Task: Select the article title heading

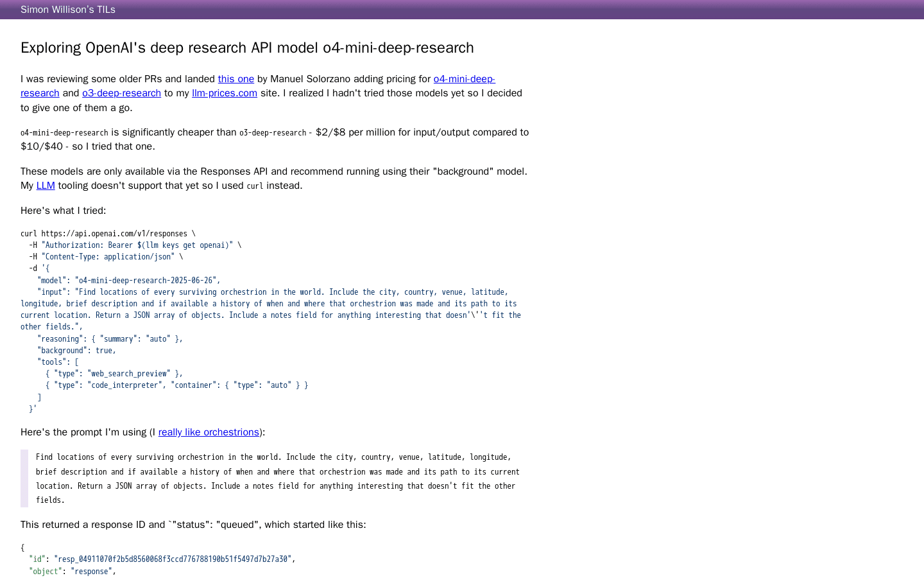Action: click(x=247, y=48)
